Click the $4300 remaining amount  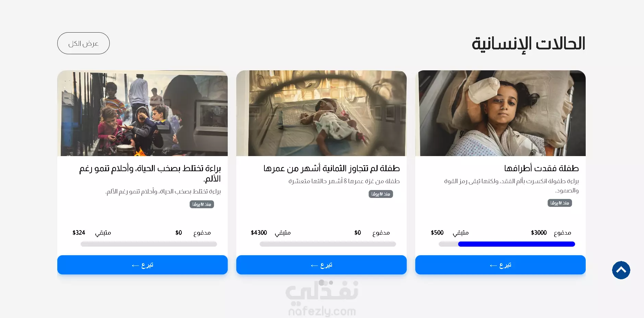click(x=259, y=233)
